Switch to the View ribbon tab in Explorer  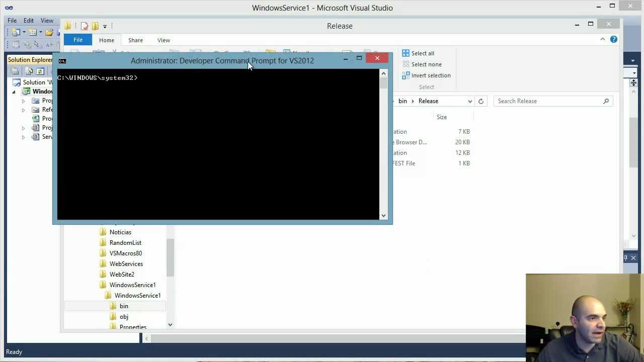click(164, 40)
